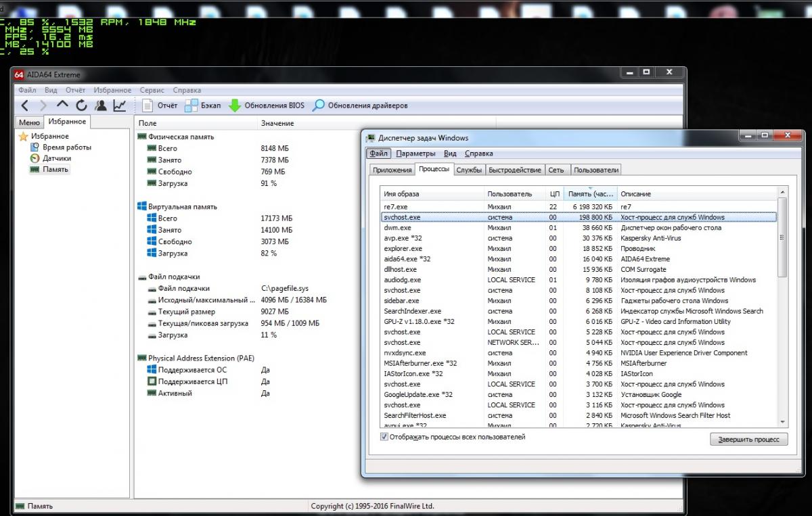Select the explorer.exe process row
Viewport: 812px width, 516px height.
[x=579, y=249]
